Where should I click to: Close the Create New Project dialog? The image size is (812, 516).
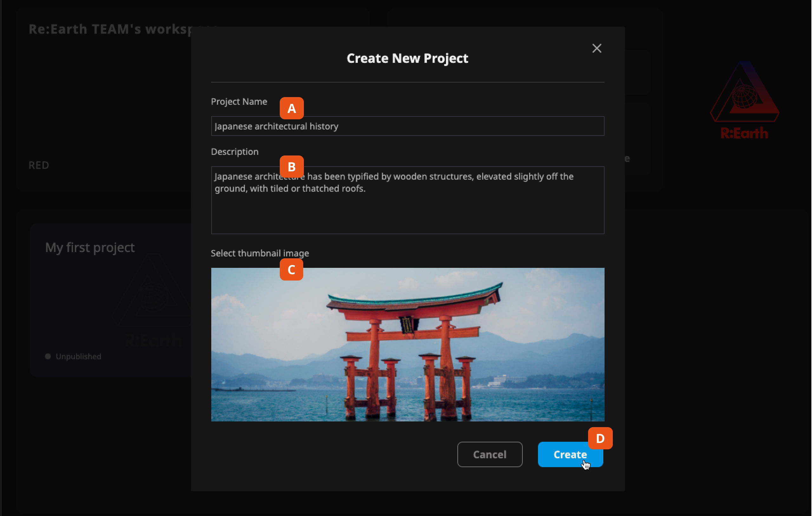click(597, 48)
